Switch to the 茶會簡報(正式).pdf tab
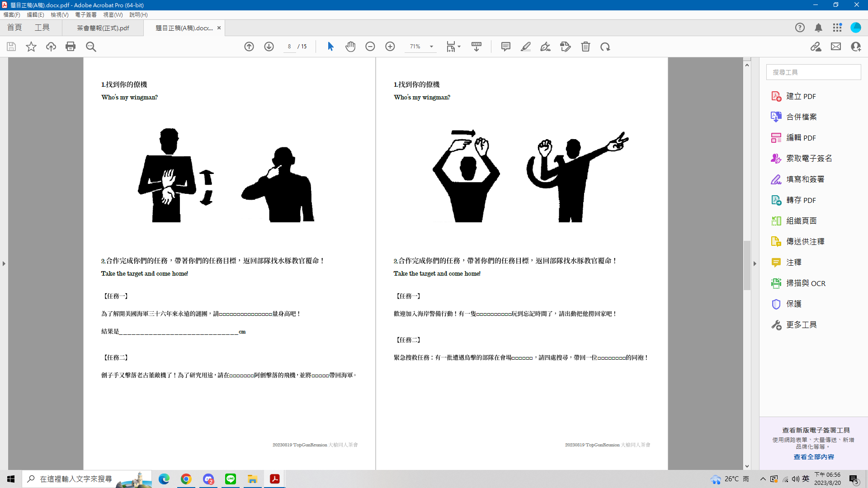Image resolution: width=868 pixels, height=488 pixels. tap(103, 28)
